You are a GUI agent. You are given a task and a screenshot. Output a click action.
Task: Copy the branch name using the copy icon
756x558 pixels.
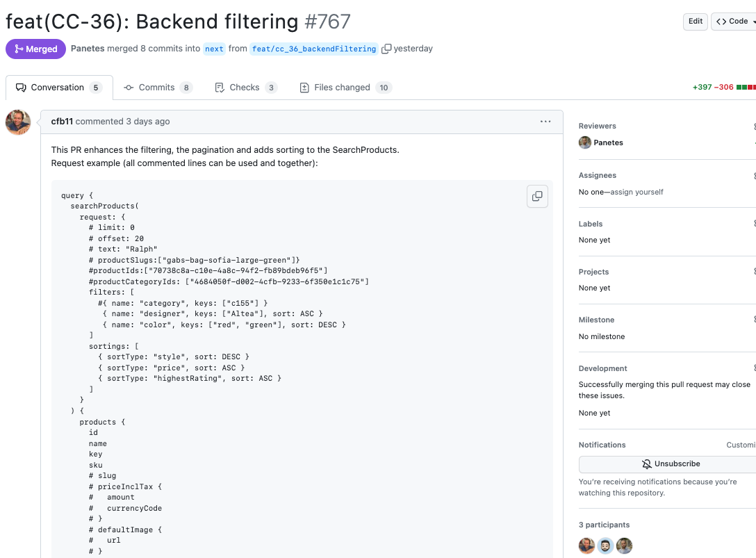tap(386, 49)
